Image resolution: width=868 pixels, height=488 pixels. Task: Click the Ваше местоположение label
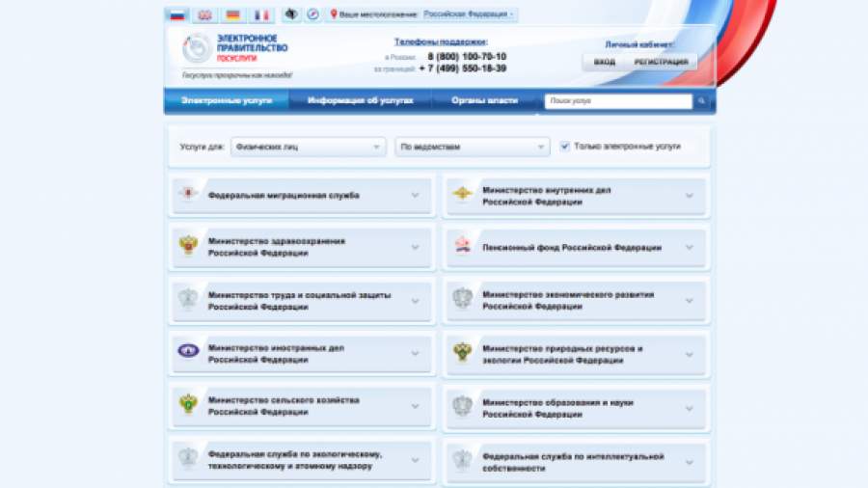[378, 14]
